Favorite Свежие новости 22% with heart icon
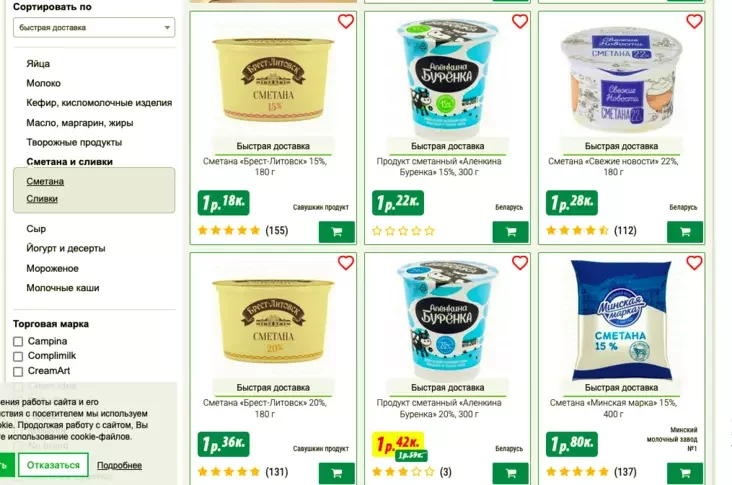The height and width of the screenshot is (485, 732). coord(694,21)
